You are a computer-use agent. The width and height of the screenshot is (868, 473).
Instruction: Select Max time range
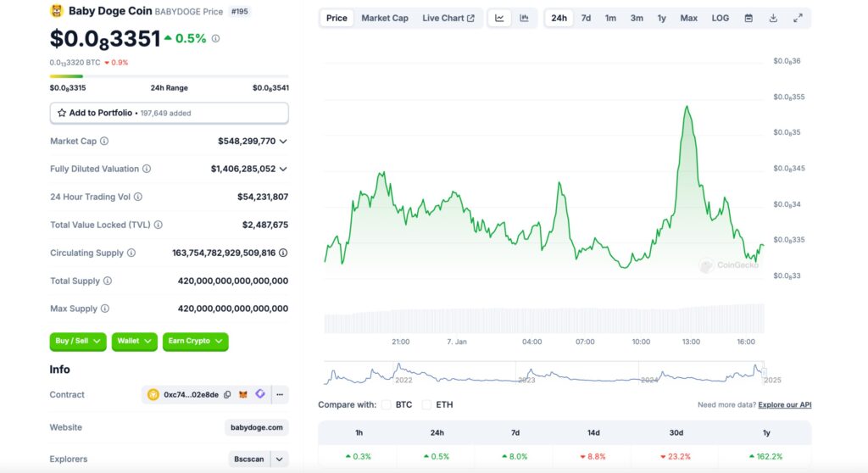(x=688, y=19)
